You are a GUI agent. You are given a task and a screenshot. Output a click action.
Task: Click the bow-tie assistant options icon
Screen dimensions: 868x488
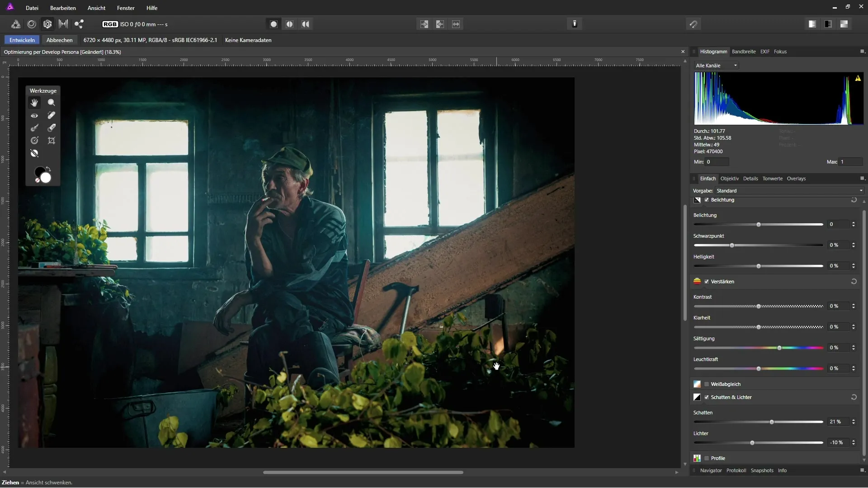tap(693, 24)
